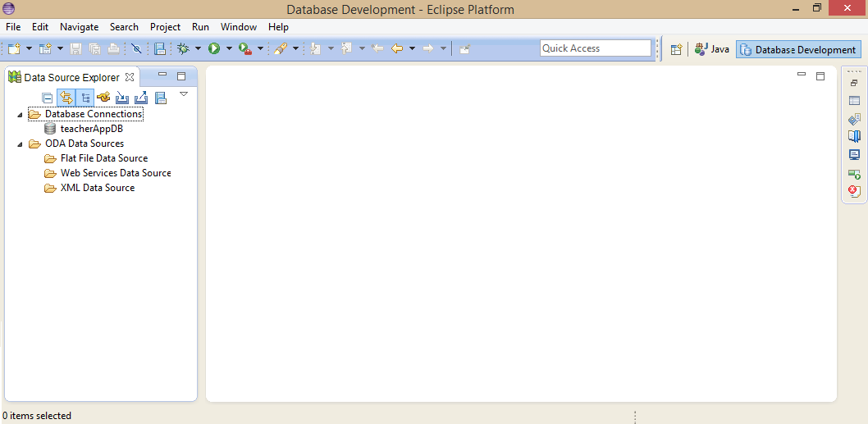Collapse the ODA Data Sources folder
This screenshot has width=868, height=424.
coord(21,144)
